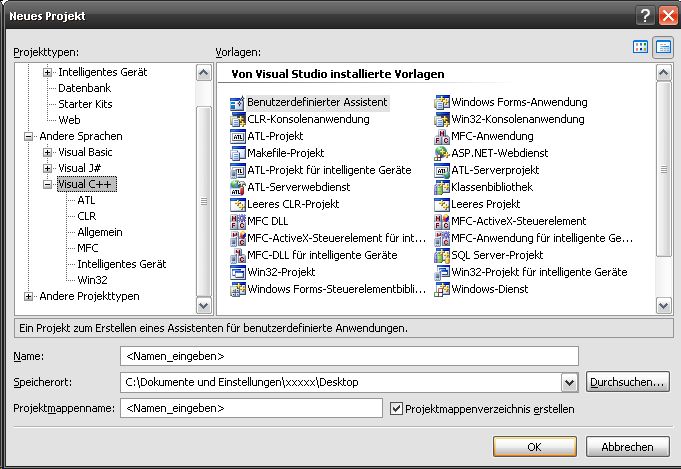Expand the Andere Projekttypen node
The width and height of the screenshot is (681, 469).
click(28, 297)
